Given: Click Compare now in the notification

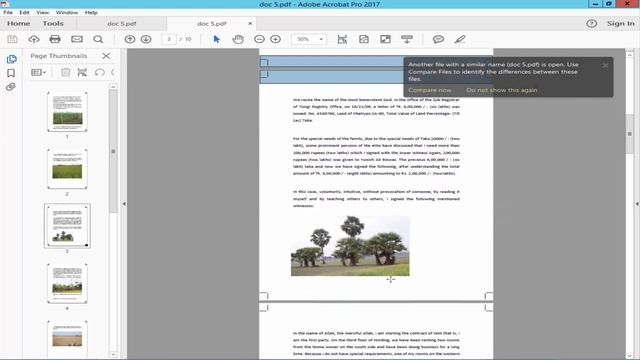Looking at the screenshot, I should (430, 90).
